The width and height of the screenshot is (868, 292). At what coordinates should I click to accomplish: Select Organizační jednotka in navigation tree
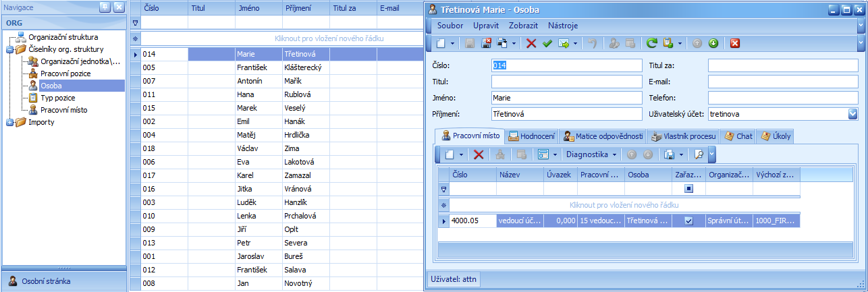[80, 61]
